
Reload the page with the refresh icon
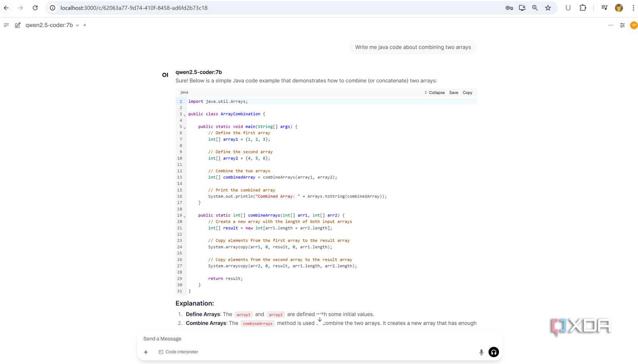point(35,8)
